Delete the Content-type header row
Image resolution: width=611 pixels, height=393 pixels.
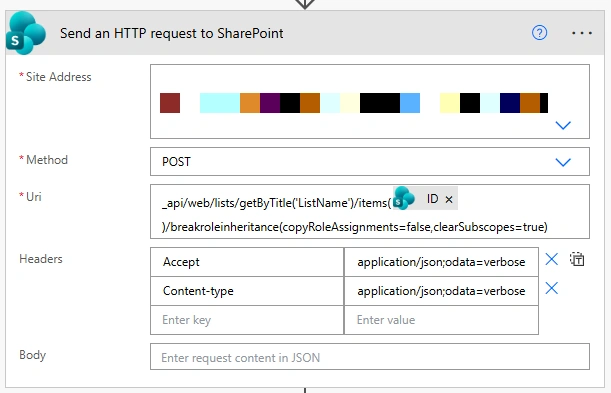[x=551, y=288]
